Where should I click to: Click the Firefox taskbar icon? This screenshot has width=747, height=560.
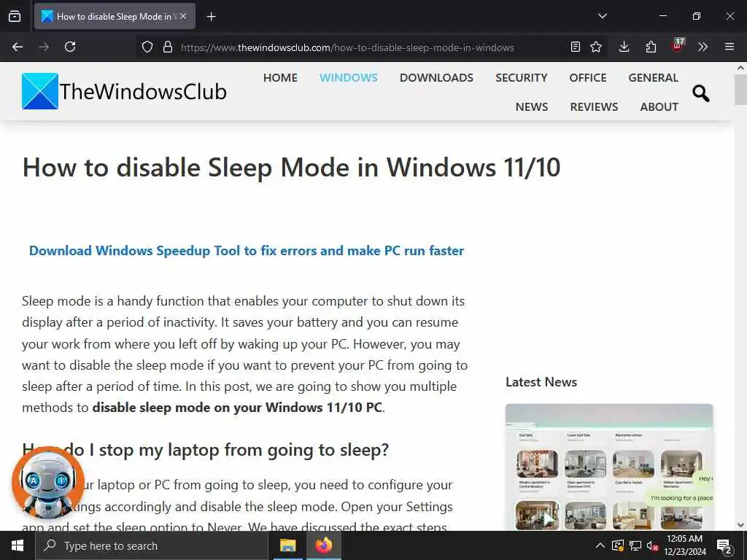click(323, 545)
